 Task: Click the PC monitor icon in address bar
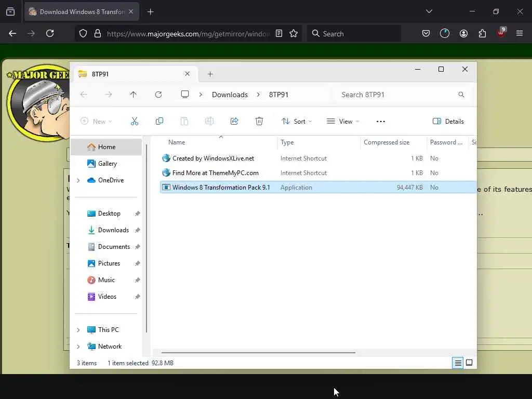(x=185, y=95)
